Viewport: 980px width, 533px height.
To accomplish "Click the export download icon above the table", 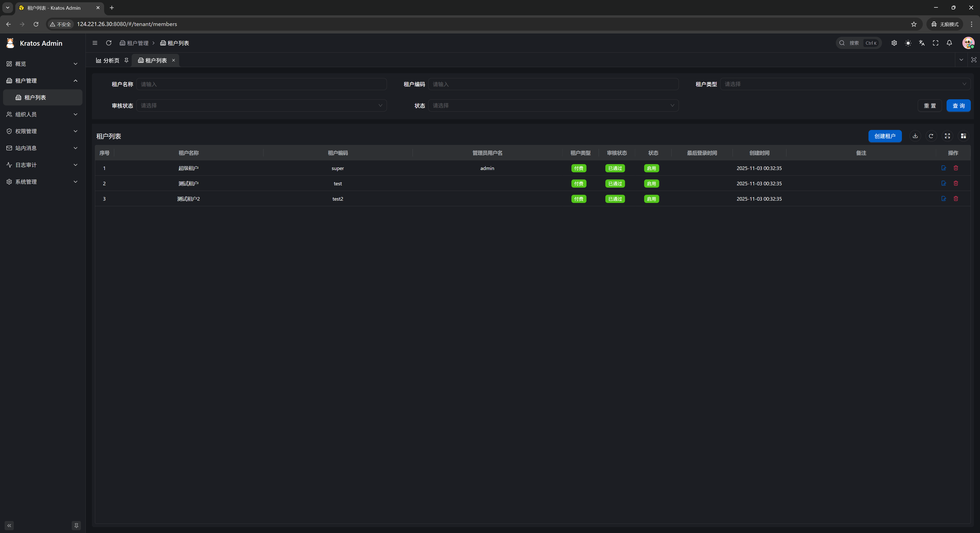I will click(915, 136).
